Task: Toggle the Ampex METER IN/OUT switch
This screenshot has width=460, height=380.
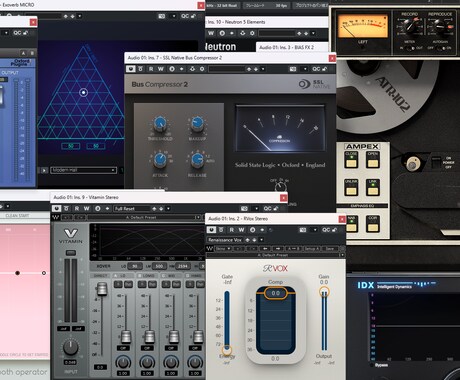Action: pos(409,48)
